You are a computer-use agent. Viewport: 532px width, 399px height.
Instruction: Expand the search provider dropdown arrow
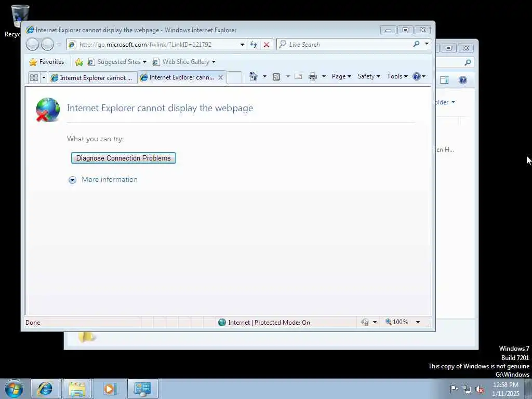[427, 44]
